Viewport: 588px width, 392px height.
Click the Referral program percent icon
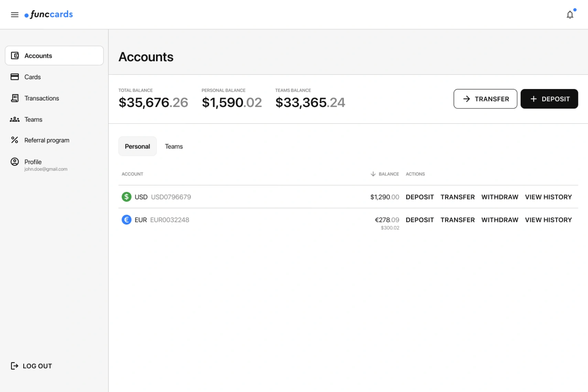coord(15,140)
